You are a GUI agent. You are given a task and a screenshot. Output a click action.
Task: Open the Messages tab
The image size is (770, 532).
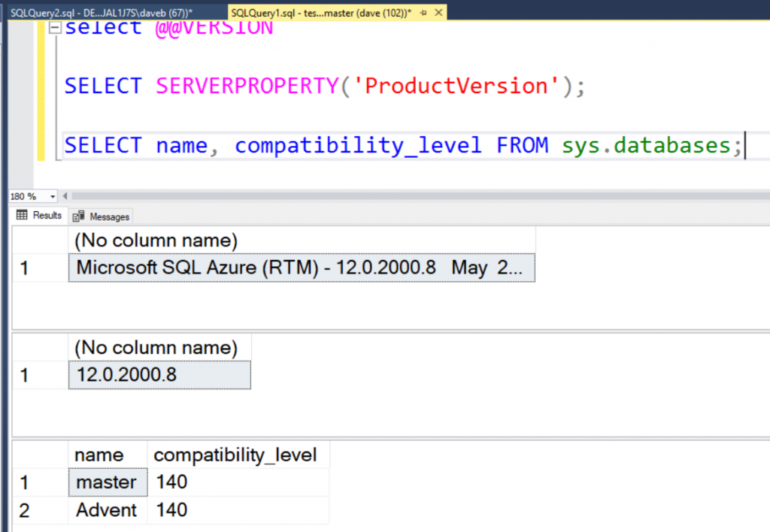pyautogui.click(x=109, y=216)
